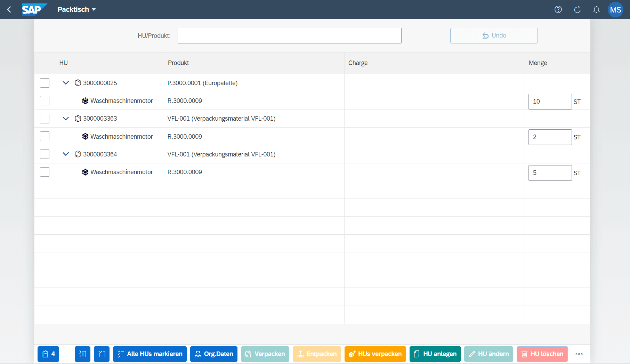Go back with the back arrow
The height and width of the screenshot is (364, 630).
click(x=9, y=9)
